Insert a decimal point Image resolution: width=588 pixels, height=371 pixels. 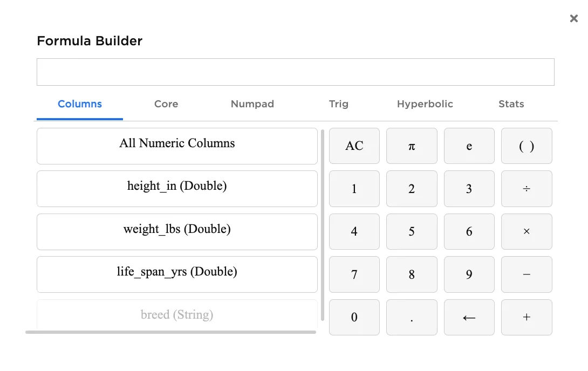[x=412, y=317]
